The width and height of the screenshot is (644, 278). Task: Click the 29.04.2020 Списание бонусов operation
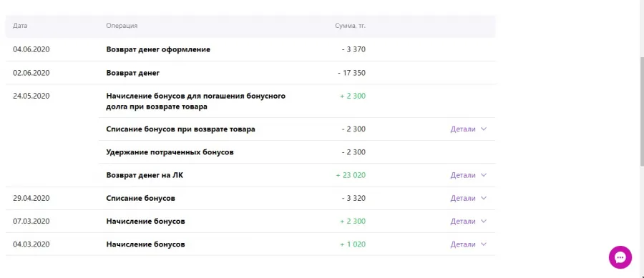click(140, 198)
